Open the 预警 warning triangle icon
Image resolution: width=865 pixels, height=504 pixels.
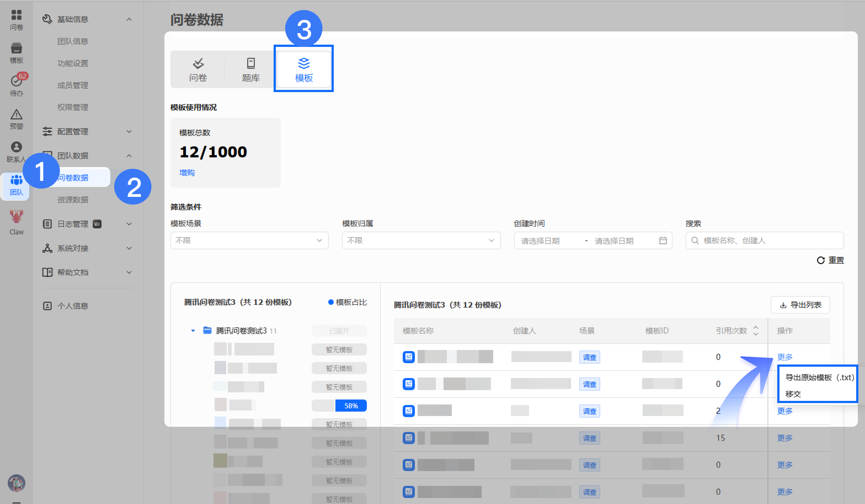[x=16, y=119]
